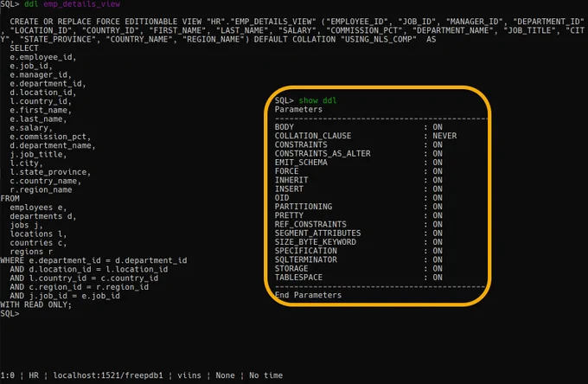Click the 'r.region_name' column line
Screen dimensions: 588x384
(41, 189)
